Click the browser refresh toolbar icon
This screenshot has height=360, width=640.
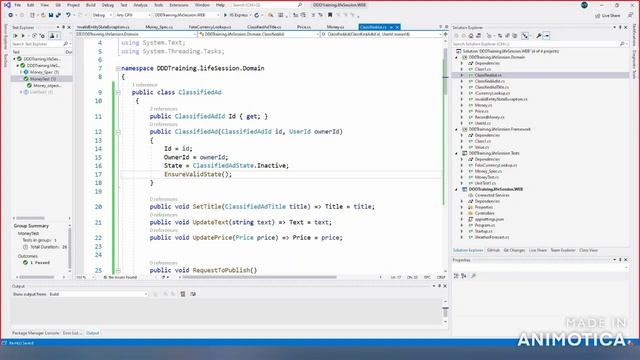(x=257, y=15)
